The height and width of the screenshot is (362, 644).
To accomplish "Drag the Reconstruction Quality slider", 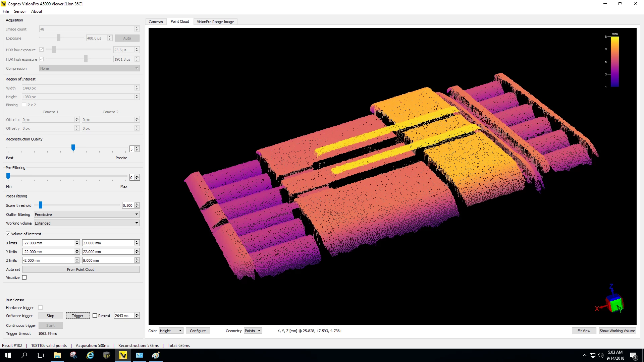I will coord(73,147).
